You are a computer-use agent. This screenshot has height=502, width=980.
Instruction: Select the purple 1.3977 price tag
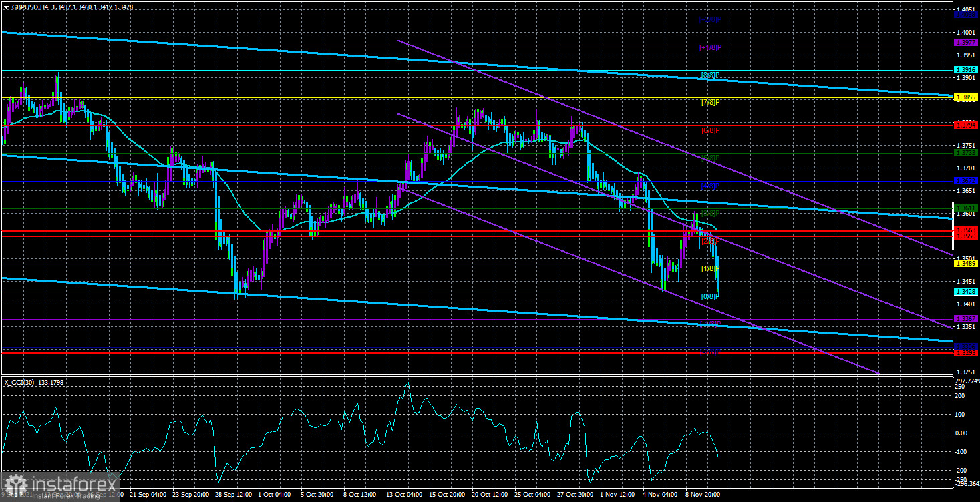(x=967, y=43)
